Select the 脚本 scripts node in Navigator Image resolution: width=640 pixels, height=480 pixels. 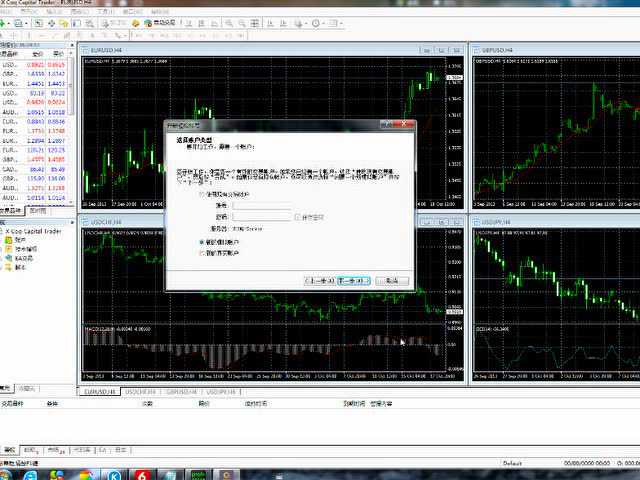pyautogui.click(x=16, y=267)
